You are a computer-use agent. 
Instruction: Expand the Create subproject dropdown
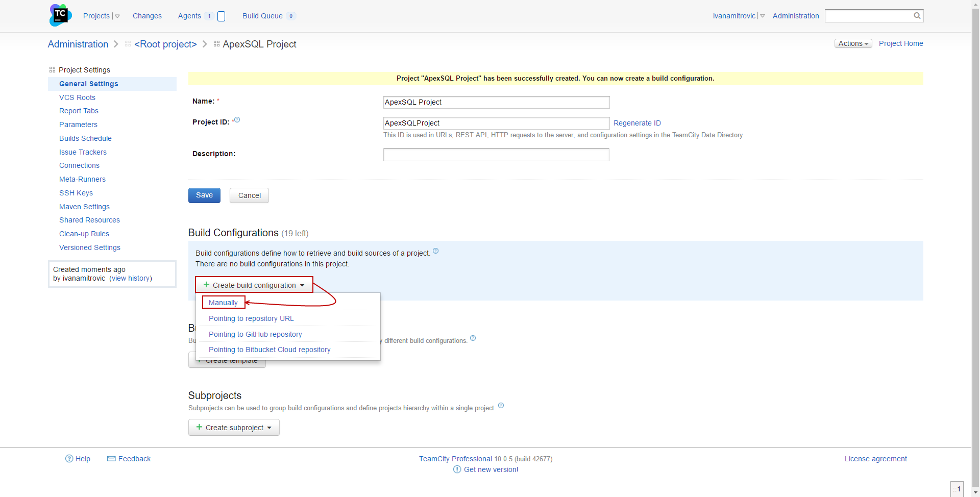tap(269, 428)
